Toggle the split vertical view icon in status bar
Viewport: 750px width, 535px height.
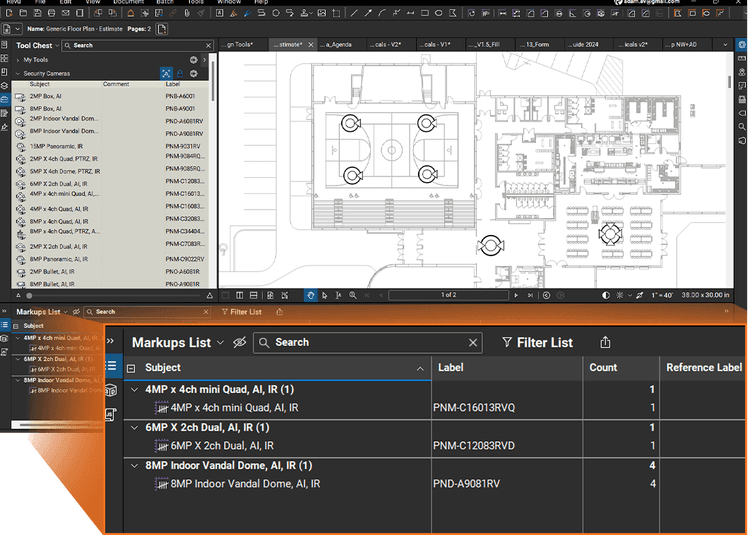240,295
